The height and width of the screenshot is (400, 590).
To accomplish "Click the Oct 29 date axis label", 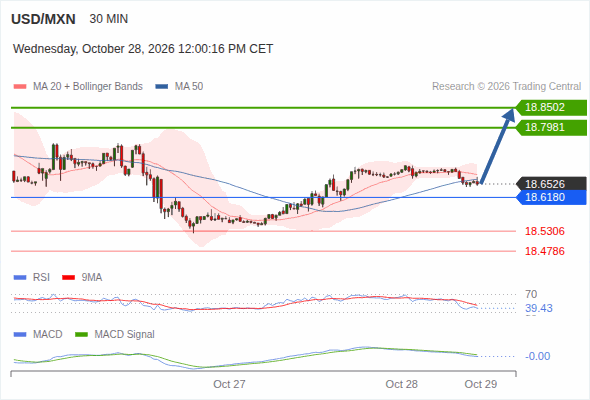I will [481, 384].
